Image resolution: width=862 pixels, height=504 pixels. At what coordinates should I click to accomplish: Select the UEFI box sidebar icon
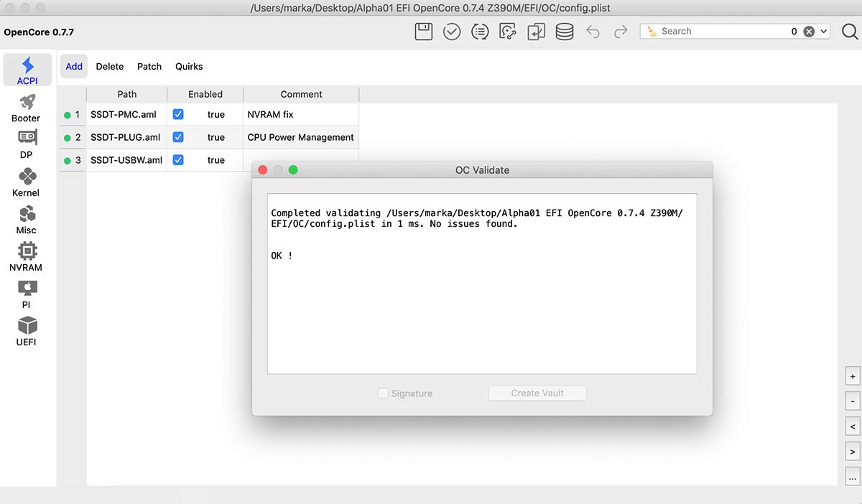(x=27, y=332)
